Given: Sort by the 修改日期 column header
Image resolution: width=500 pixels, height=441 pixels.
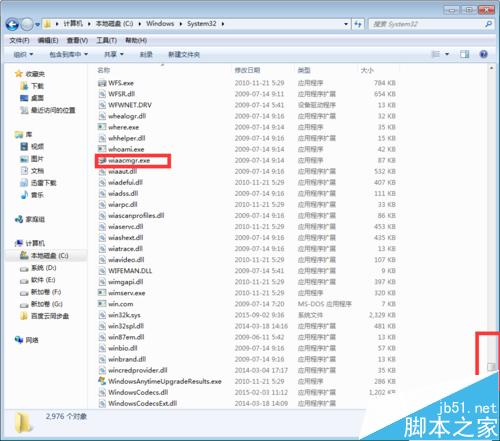Looking at the screenshot, I should coord(247,70).
